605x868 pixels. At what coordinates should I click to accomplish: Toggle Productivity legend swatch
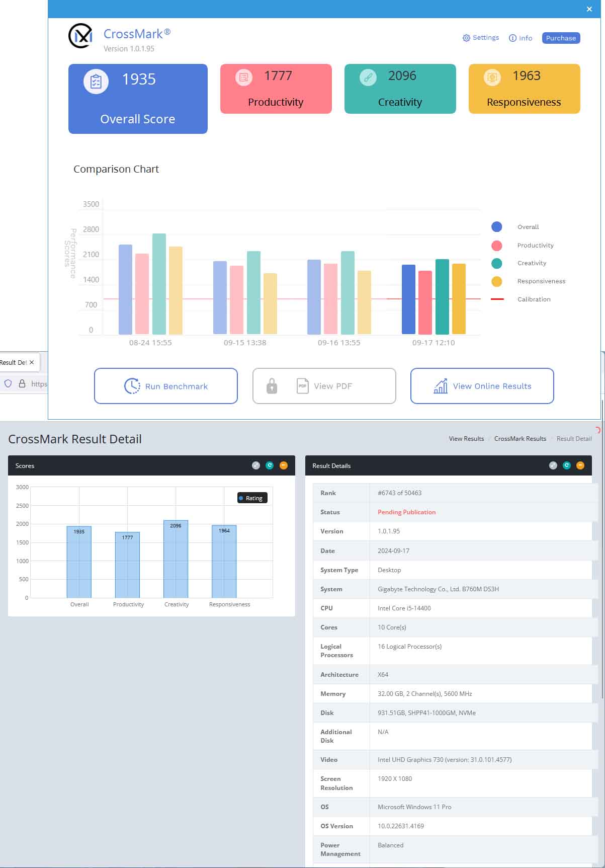pyautogui.click(x=496, y=245)
